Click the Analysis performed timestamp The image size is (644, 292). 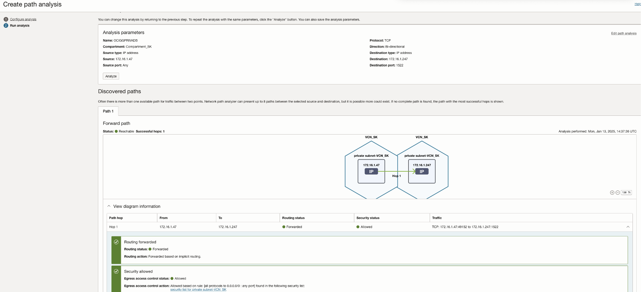(x=597, y=131)
